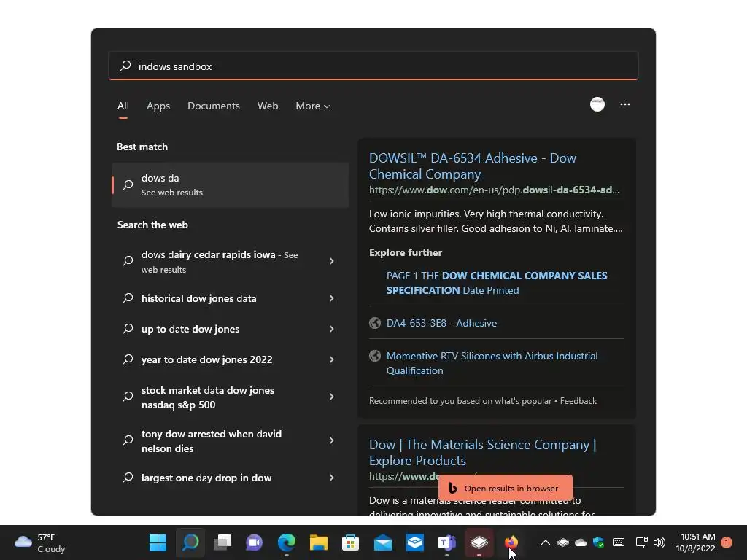Open File Explorer from taskbar
The image size is (747, 560).
(x=318, y=542)
